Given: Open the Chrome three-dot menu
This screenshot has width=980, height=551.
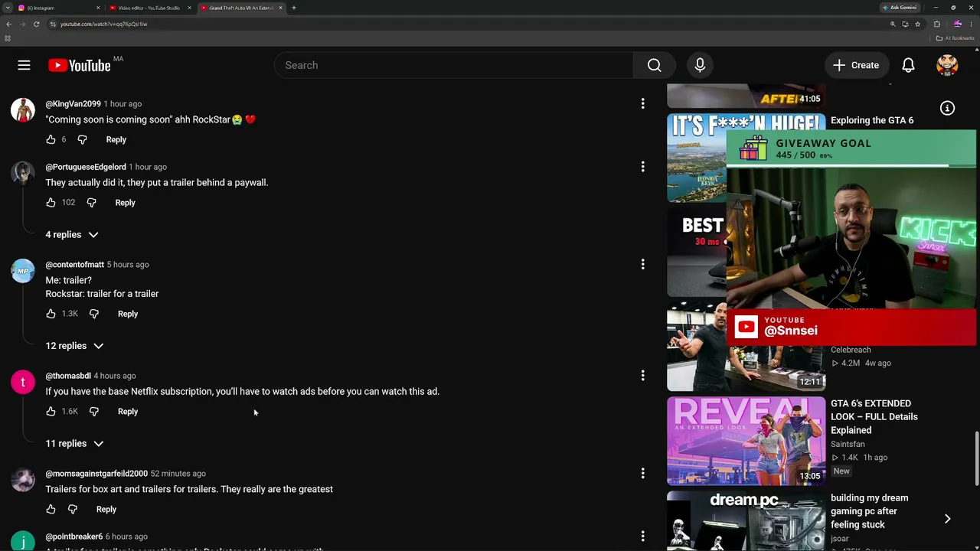Looking at the screenshot, I should 971,24.
